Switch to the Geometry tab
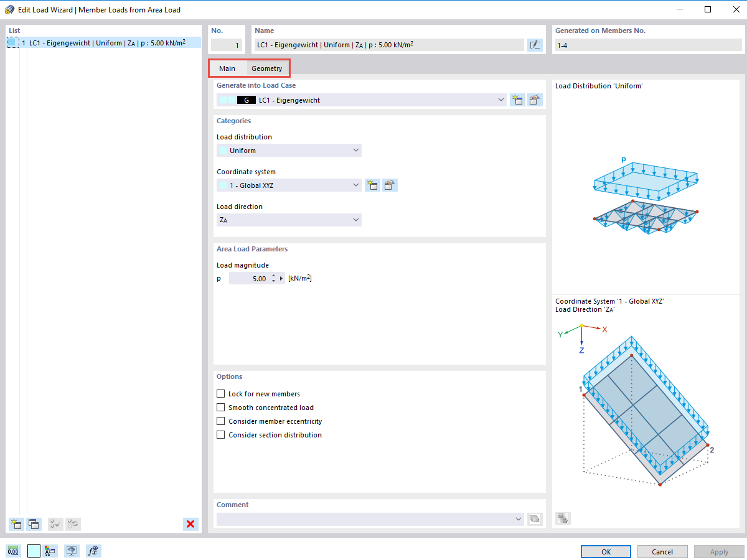The width and height of the screenshot is (747, 560). point(267,68)
